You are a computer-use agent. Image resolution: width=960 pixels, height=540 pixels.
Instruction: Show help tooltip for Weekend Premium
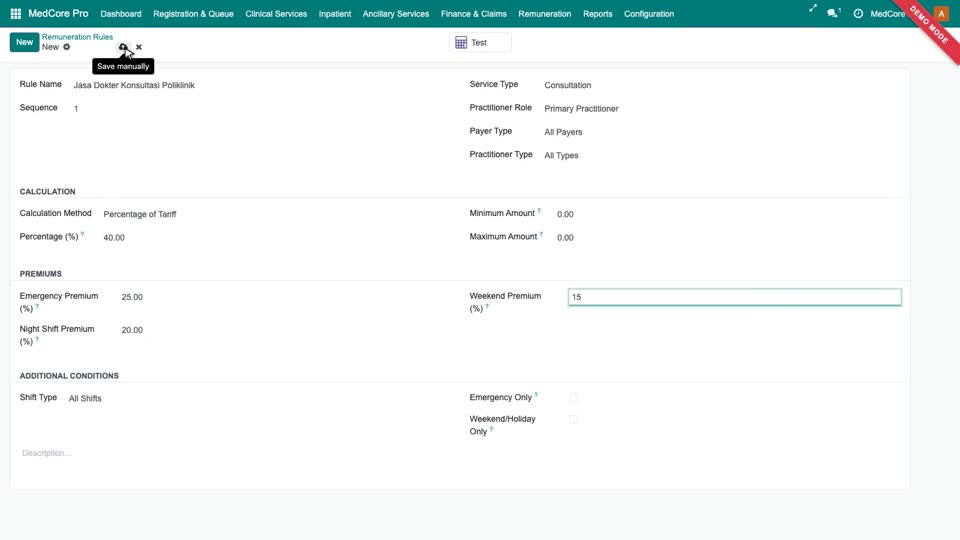487,306
